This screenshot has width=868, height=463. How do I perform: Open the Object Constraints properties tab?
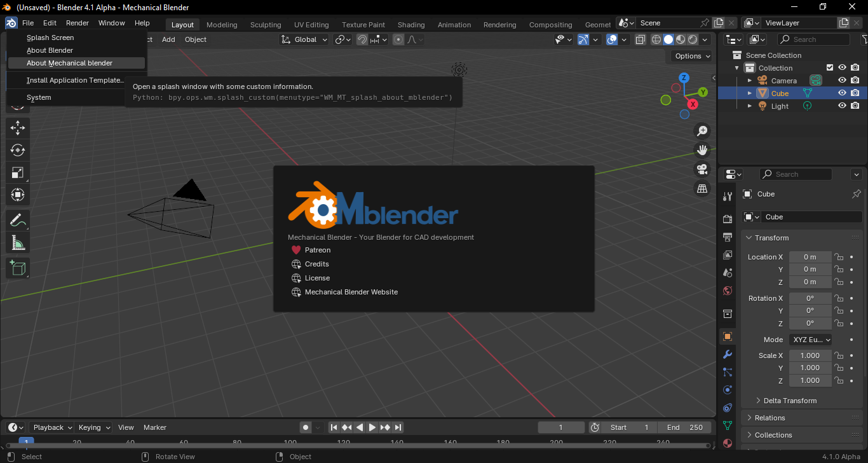pyautogui.click(x=728, y=408)
